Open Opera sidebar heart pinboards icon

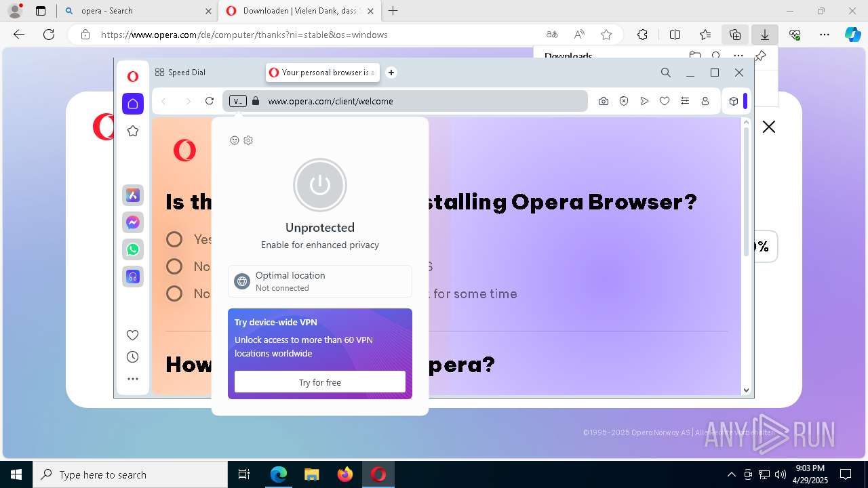(x=133, y=335)
